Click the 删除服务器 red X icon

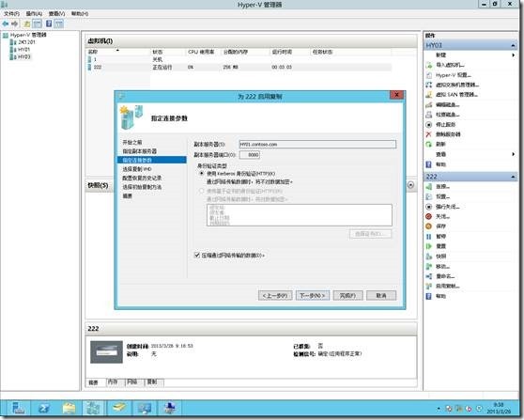coord(429,134)
